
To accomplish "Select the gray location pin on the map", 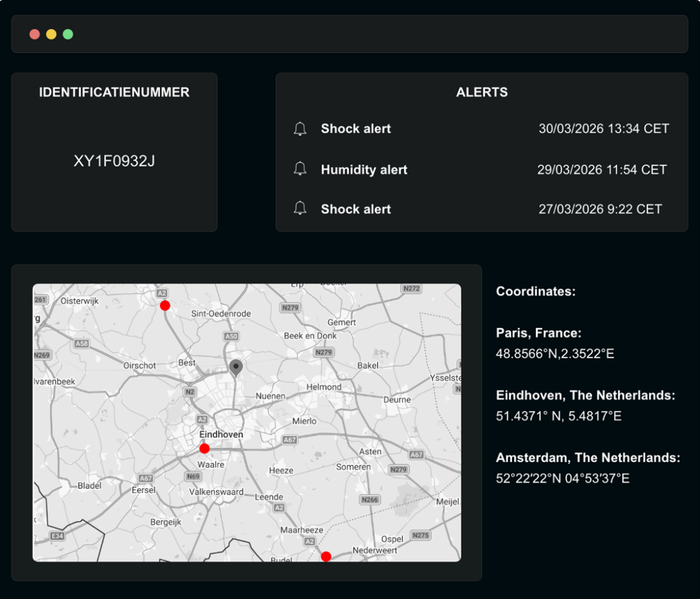I will (236, 368).
